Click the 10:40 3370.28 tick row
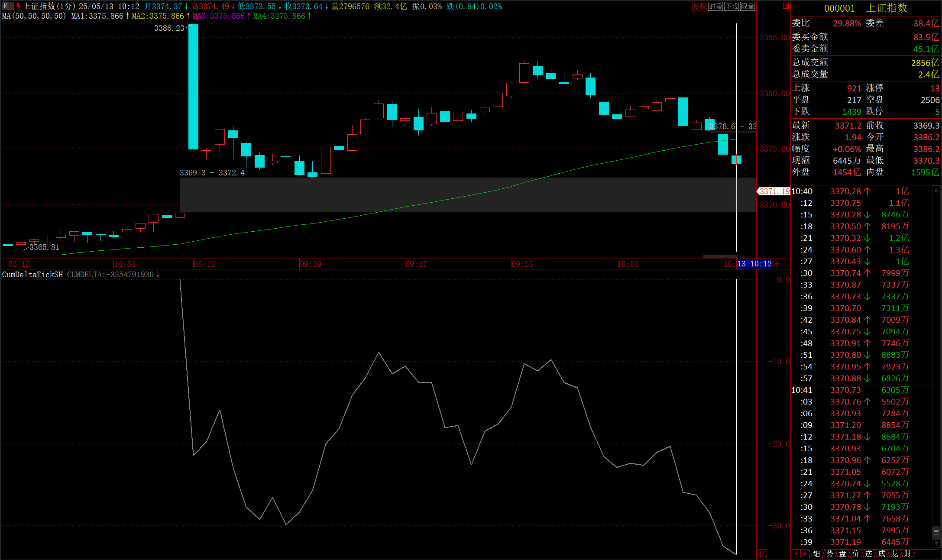 pos(861,191)
